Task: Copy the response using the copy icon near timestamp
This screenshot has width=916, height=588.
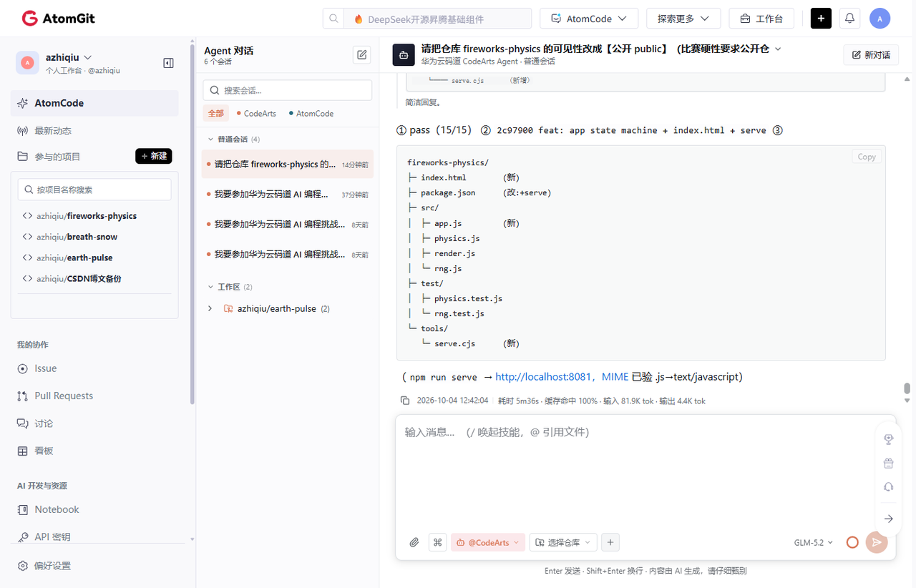Action: coord(405,401)
